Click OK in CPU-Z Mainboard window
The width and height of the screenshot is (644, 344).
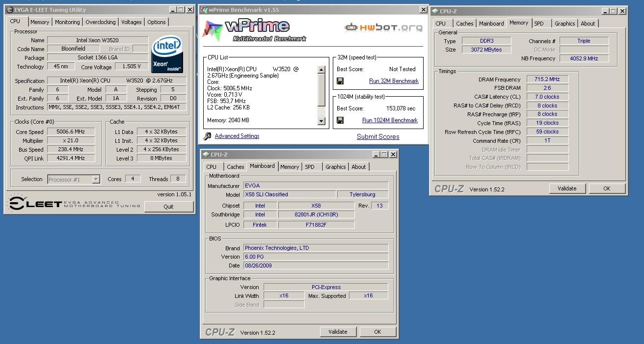pyautogui.click(x=377, y=332)
